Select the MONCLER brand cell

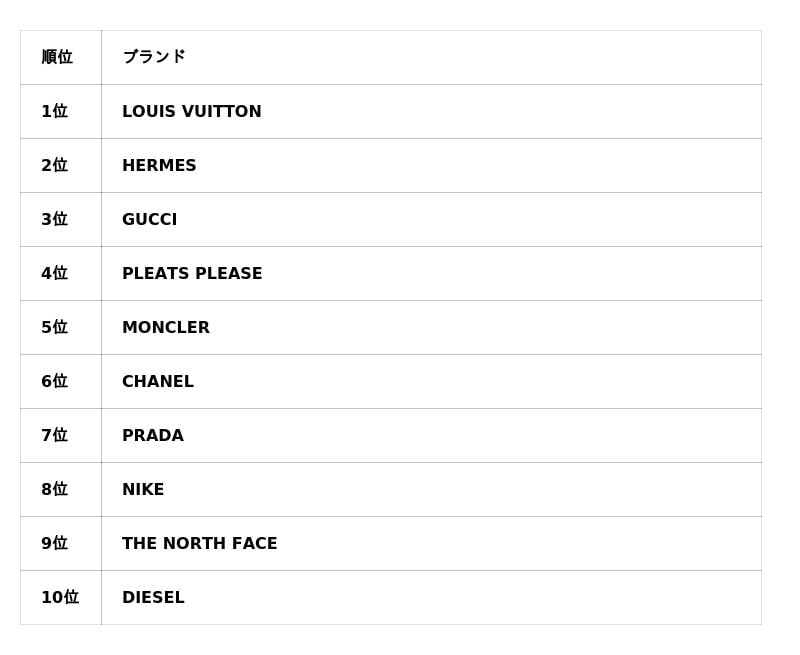pyautogui.click(x=166, y=328)
